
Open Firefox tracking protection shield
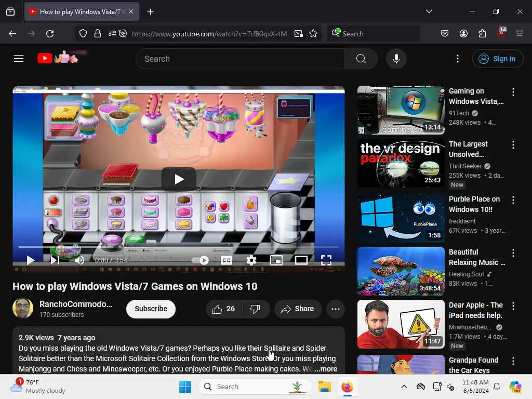[83, 34]
